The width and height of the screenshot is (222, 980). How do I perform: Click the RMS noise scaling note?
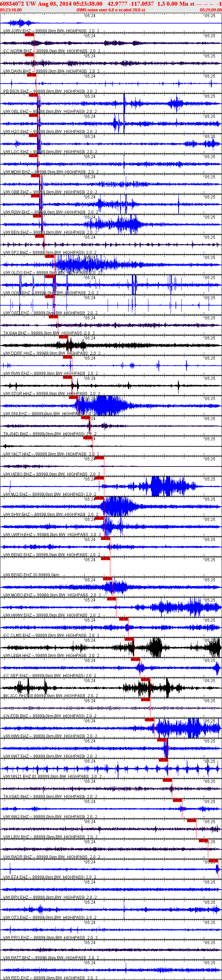click(111, 10)
